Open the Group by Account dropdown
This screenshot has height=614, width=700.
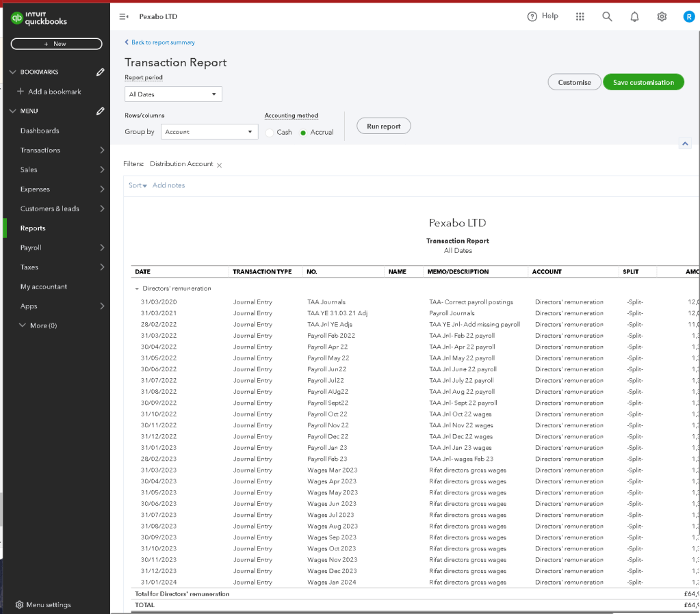click(209, 132)
